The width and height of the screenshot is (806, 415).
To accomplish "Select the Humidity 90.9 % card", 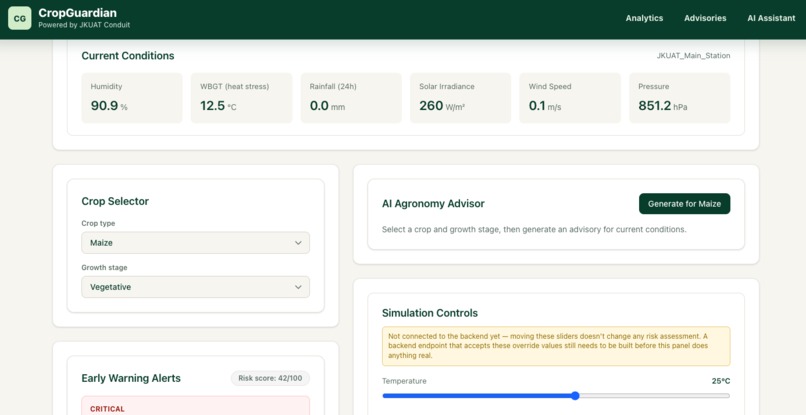I will [x=132, y=98].
